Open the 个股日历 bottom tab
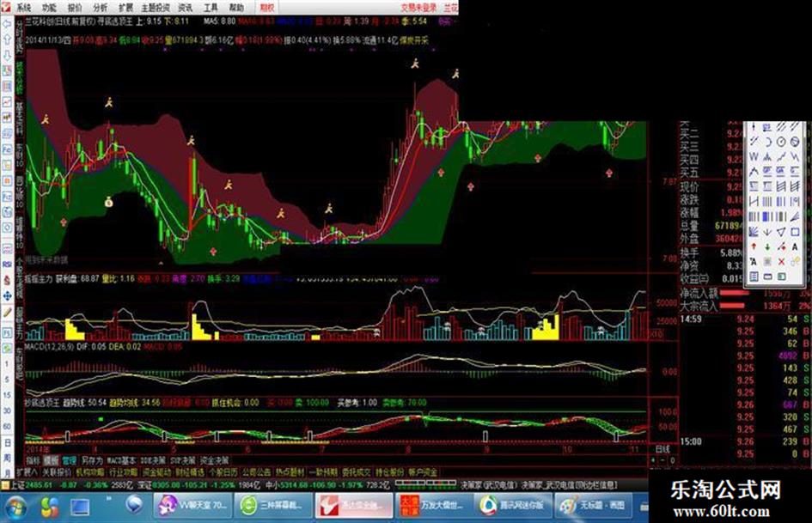812x523 pixels. point(223,472)
